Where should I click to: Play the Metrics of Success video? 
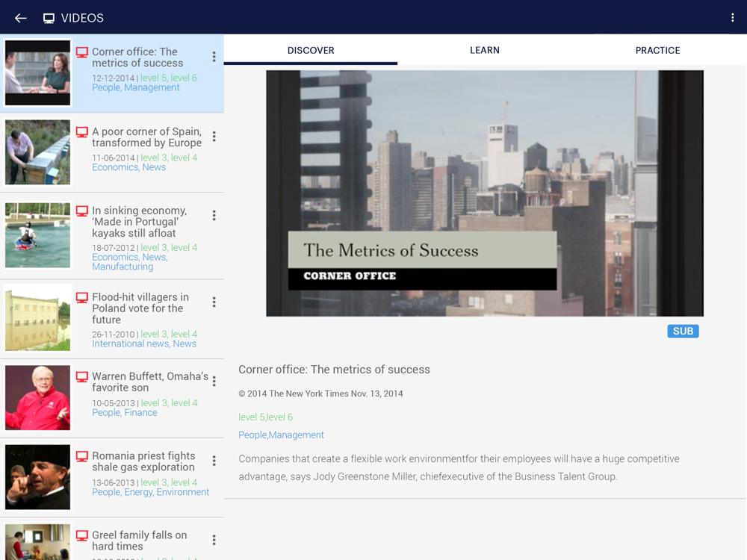[x=484, y=193]
